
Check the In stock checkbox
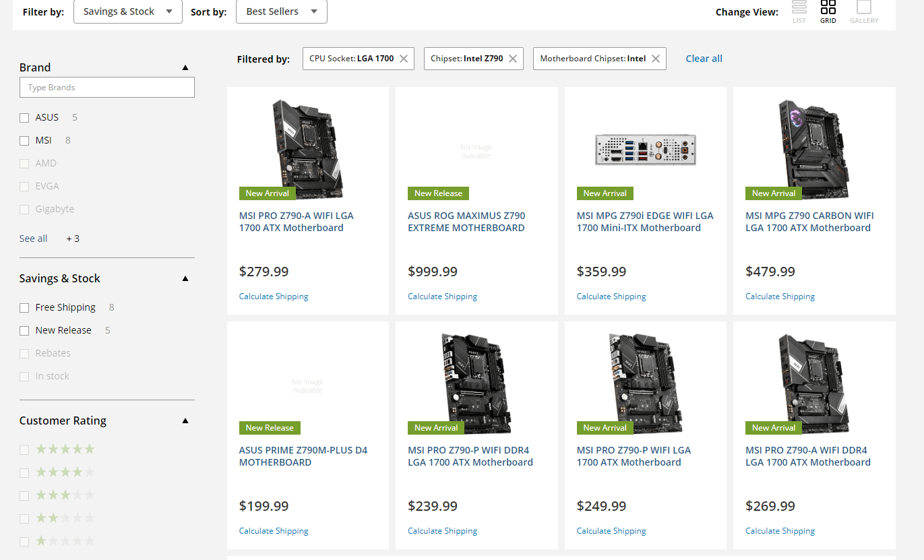[x=24, y=377]
